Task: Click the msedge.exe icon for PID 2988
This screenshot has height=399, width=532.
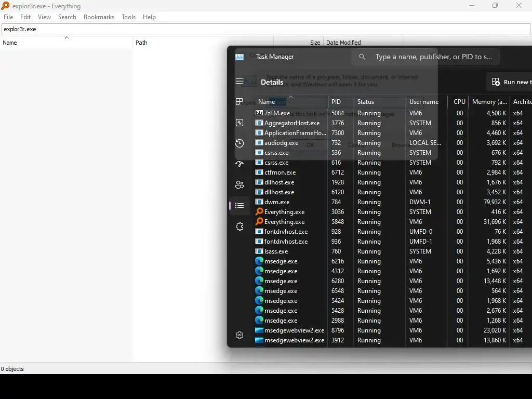Action: (259, 320)
